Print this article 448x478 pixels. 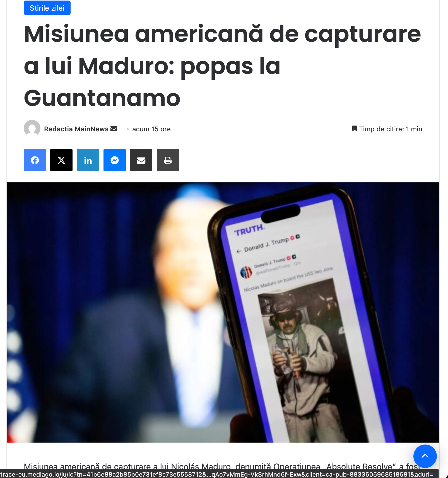[168, 160]
